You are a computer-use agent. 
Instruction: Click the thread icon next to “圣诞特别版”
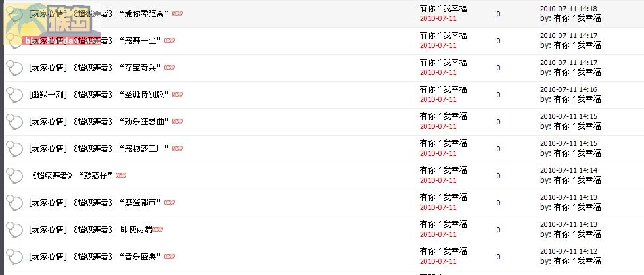pos(14,95)
